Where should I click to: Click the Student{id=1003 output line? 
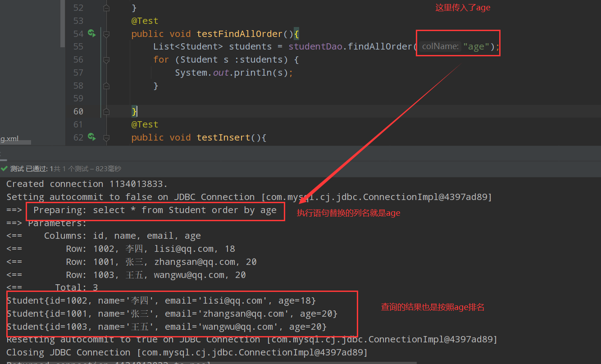coord(167,327)
